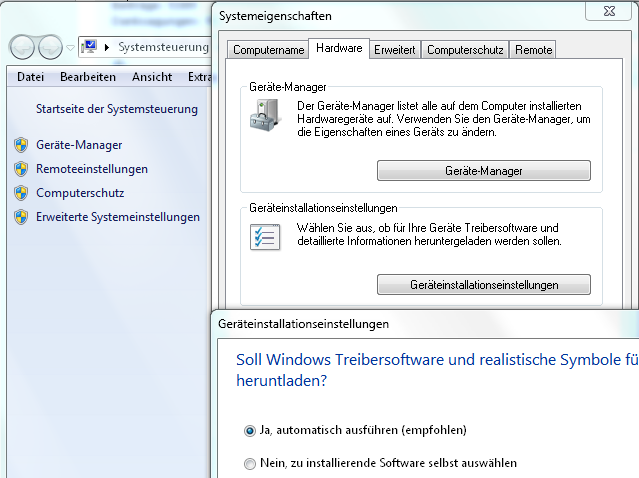Select the Hardware tab
The width and height of the screenshot is (639, 478).
coord(339,48)
